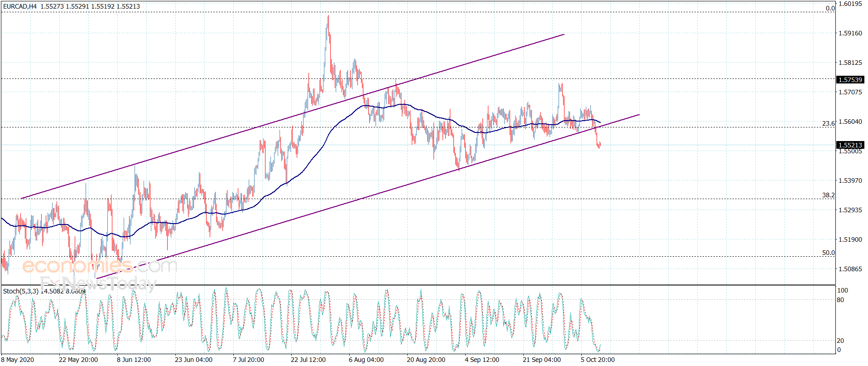This screenshot has height=366, width=868.
Task: Select the 5 Oct 20:00 time axis label
Action: tap(598, 360)
